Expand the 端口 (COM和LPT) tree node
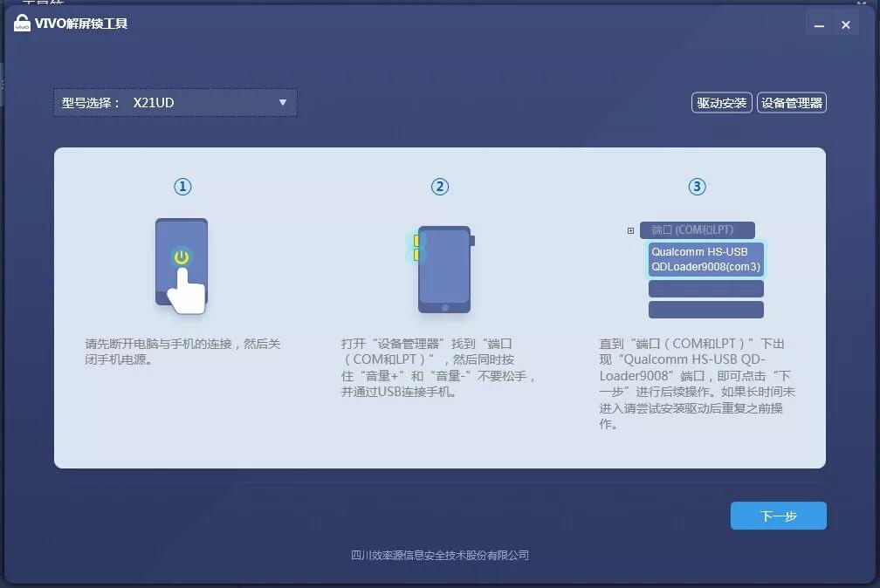This screenshot has height=588, width=880. [x=630, y=229]
